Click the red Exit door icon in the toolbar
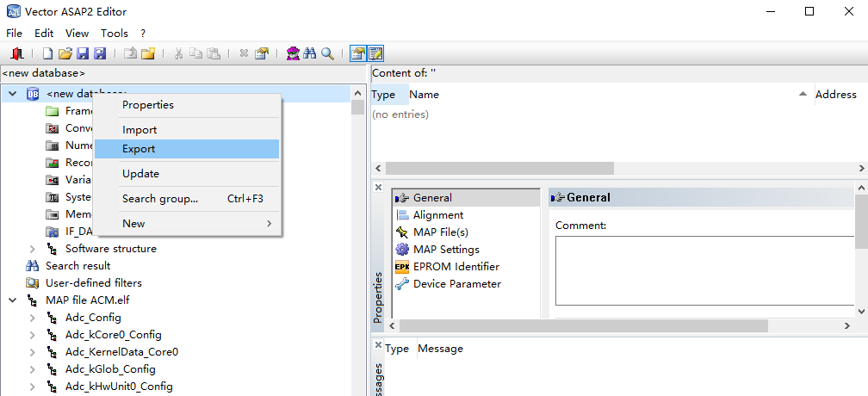This screenshot has width=868, height=396. (16, 53)
